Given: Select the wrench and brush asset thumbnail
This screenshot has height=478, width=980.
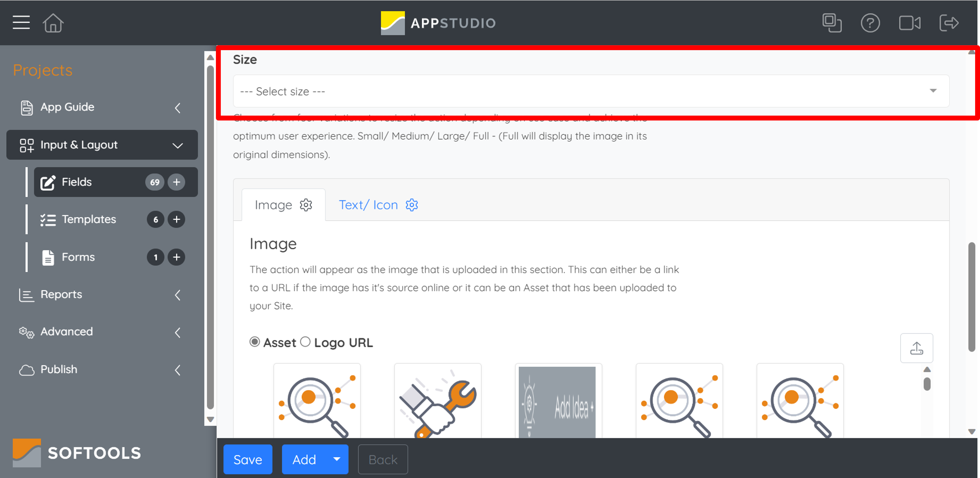Looking at the screenshot, I should tap(437, 401).
